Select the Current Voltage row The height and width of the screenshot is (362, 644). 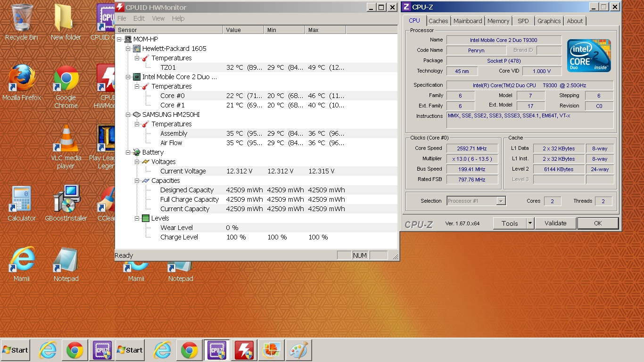[x=256, y=171]
